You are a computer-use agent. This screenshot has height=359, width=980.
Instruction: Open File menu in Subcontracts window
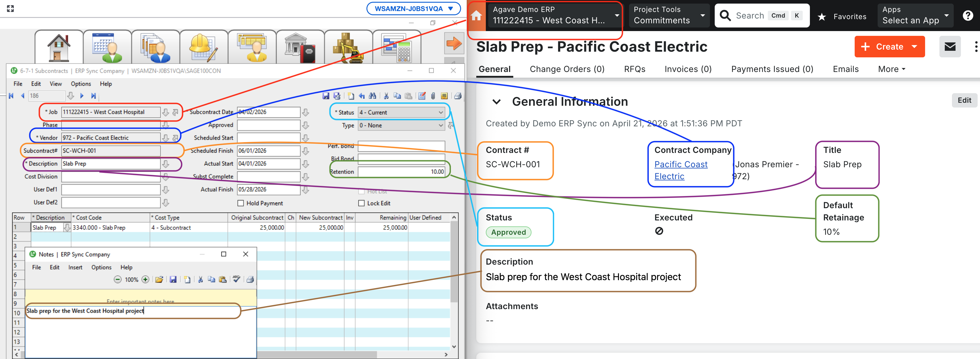point(18,84)
